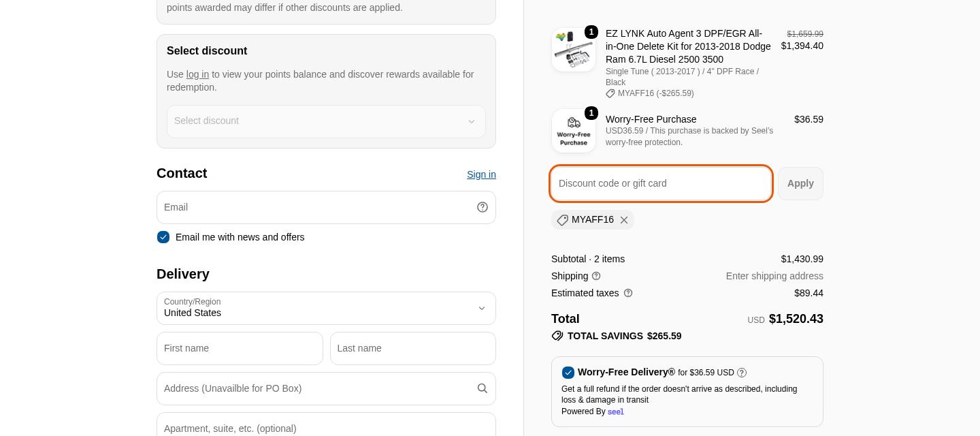Click the Enter shipping address text
980x436 pixels.
tap(774, 276)
